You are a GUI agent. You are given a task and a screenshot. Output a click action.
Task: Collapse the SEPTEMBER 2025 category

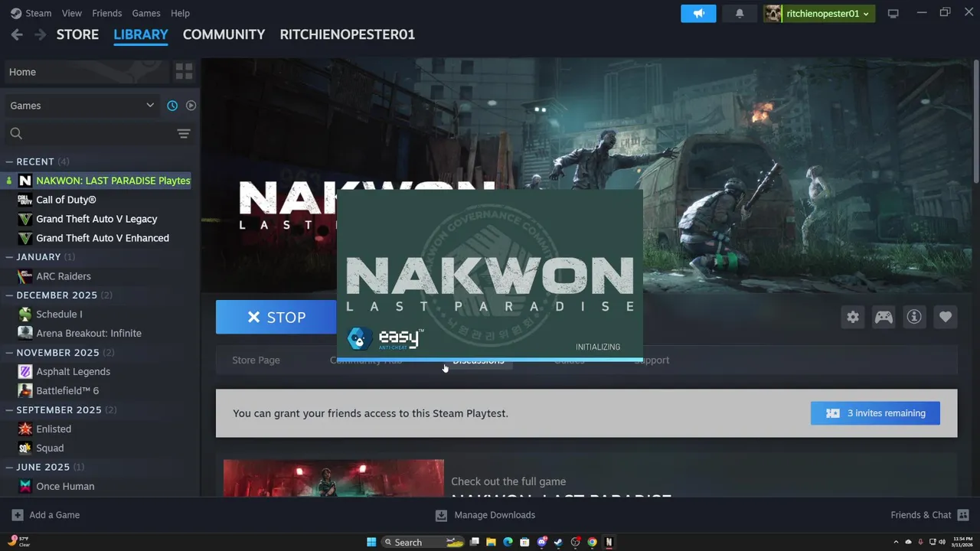(9, 410)
